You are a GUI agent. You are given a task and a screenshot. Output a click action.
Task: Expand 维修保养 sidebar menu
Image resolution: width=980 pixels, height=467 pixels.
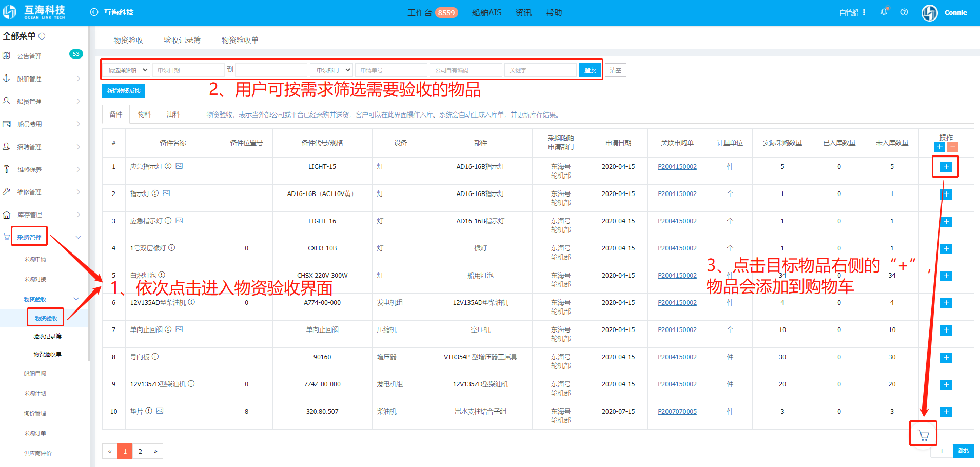pos(43,169)
